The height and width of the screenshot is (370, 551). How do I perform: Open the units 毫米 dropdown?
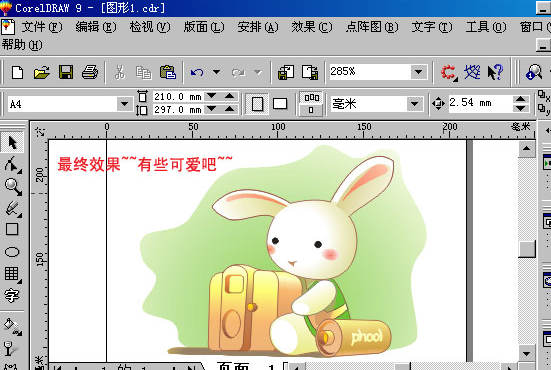tap(415, 104)
